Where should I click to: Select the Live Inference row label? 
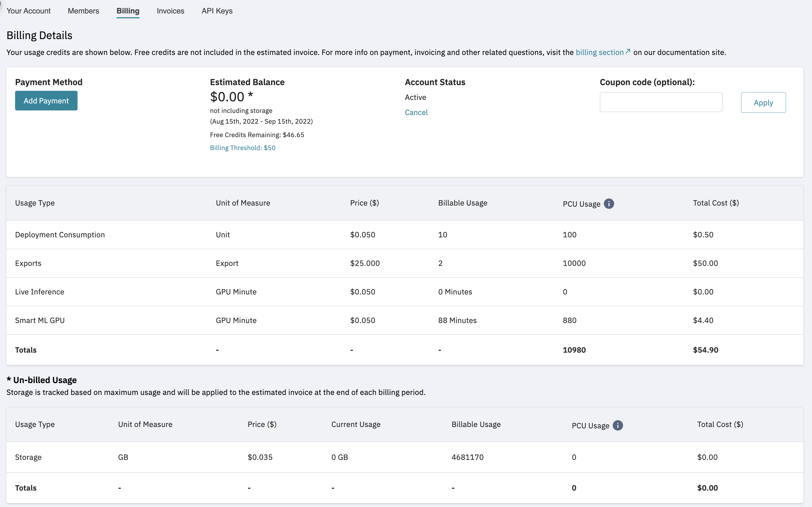pyautogui.click(x=40, y=292)
